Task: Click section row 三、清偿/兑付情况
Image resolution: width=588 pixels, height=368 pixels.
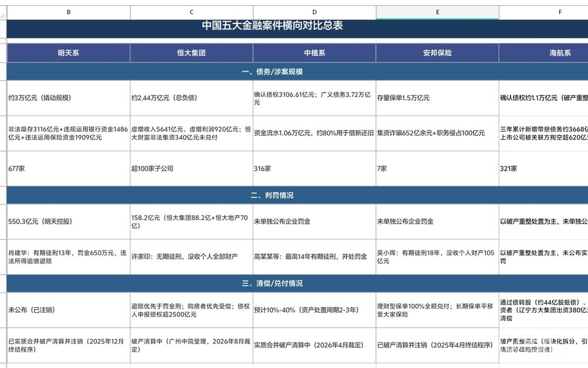Action: 298,283
